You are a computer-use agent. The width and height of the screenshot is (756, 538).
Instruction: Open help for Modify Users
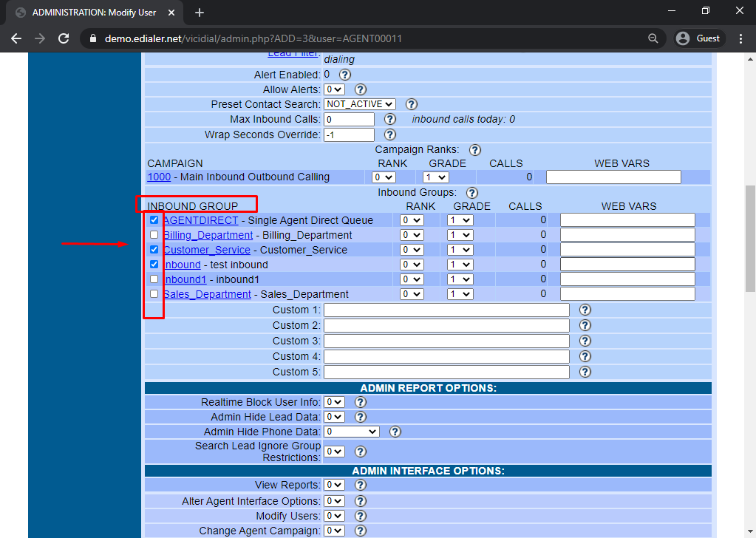360,516
